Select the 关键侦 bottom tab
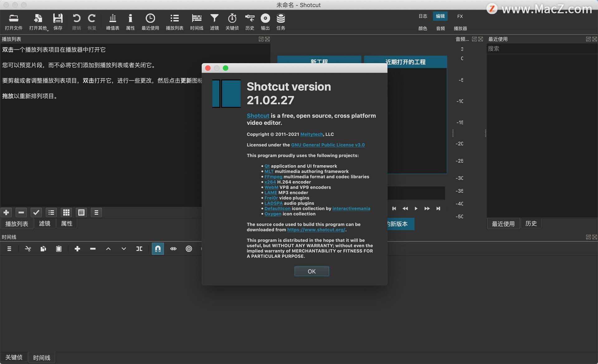The height and width of the screenshot is (364, 598). click(x=14, y=357)
